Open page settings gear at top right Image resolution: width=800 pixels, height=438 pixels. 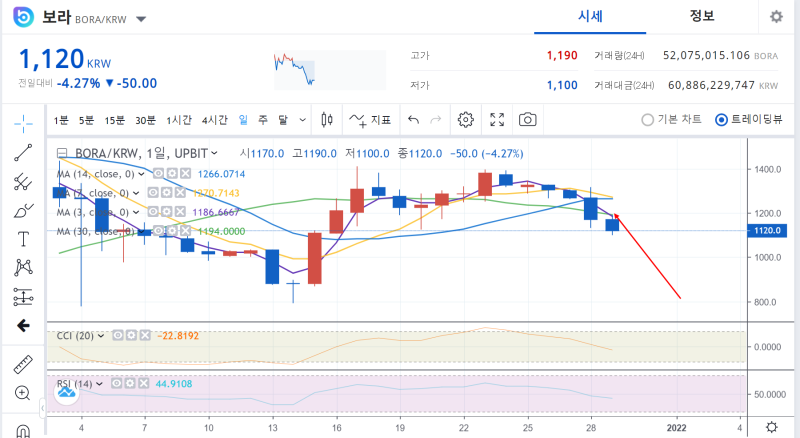coord(776,17)
